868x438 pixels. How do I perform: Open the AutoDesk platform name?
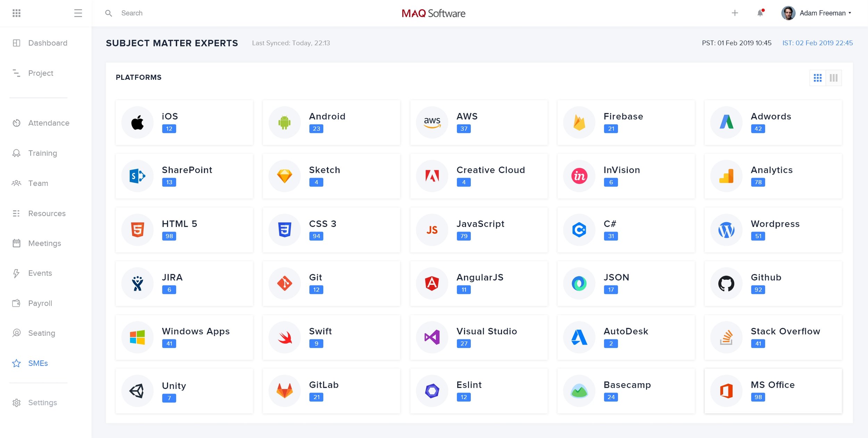(x=626, y=331)
